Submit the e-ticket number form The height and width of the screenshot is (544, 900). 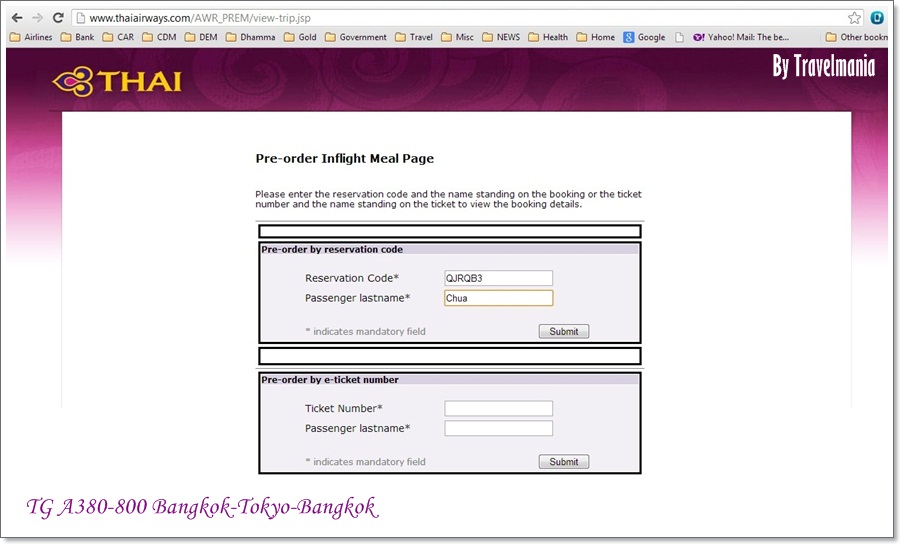point(564,462)
